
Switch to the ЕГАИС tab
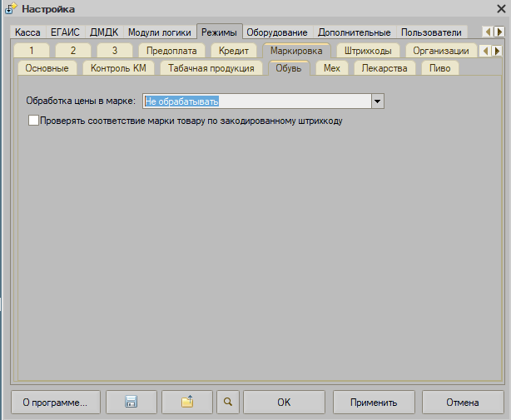65,32
